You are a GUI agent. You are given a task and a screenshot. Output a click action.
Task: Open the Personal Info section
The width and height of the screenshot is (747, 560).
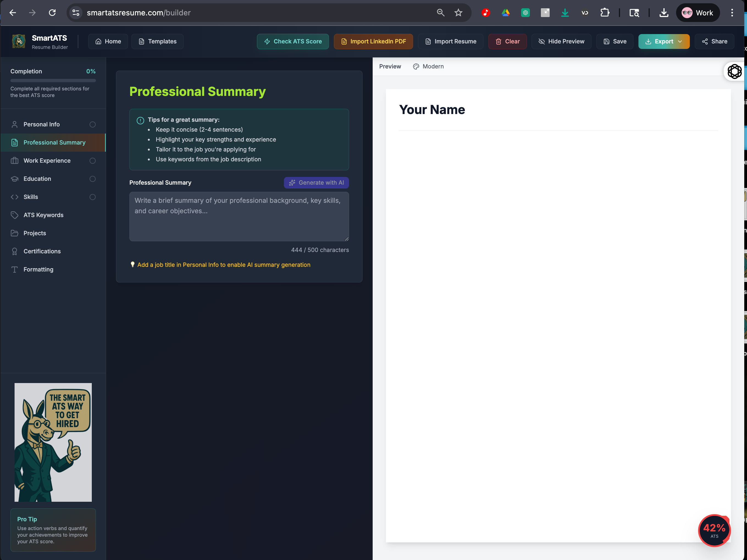point(41,124)
